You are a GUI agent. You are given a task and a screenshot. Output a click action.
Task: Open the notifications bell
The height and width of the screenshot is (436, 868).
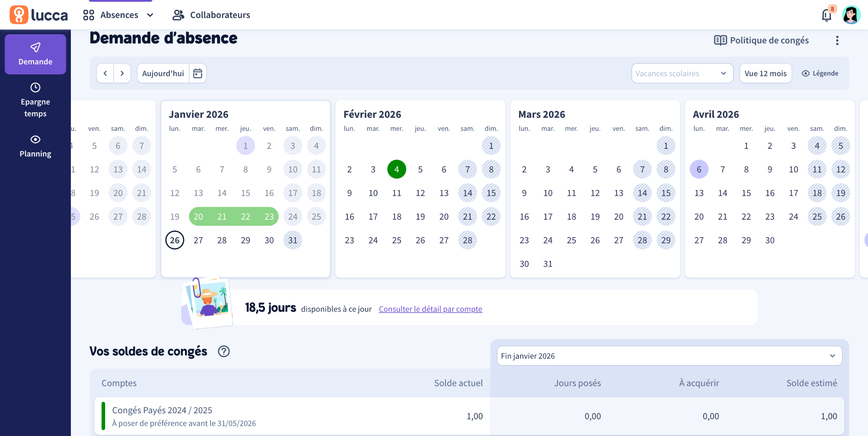pyautogui.click(x=827, y=15)
